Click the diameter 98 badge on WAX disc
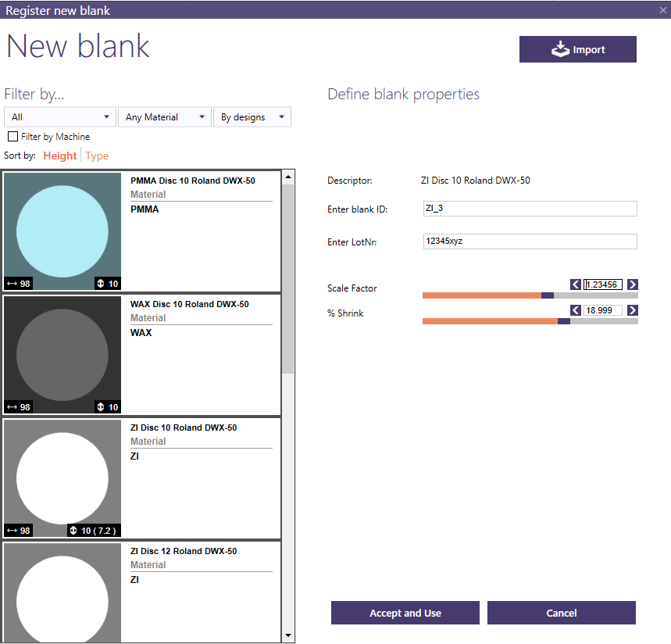Image resolution: width=671 pixels, height=644 pixels. (19, 406)
